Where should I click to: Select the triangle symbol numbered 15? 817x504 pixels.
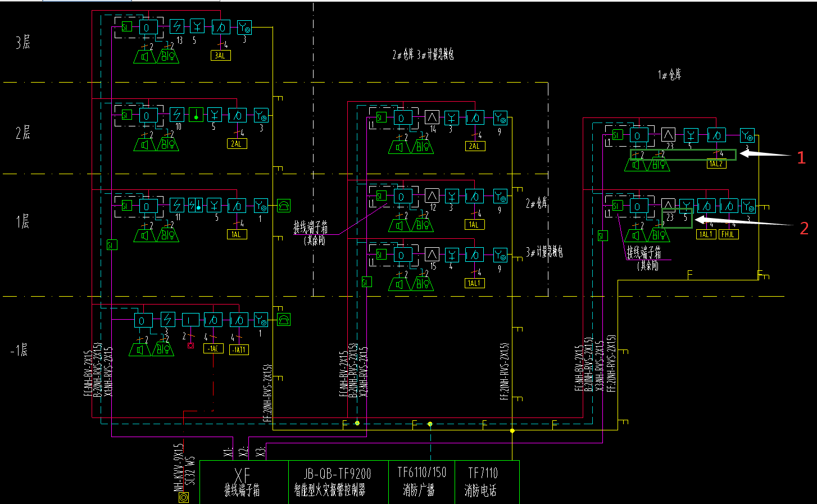coord(432,255)
